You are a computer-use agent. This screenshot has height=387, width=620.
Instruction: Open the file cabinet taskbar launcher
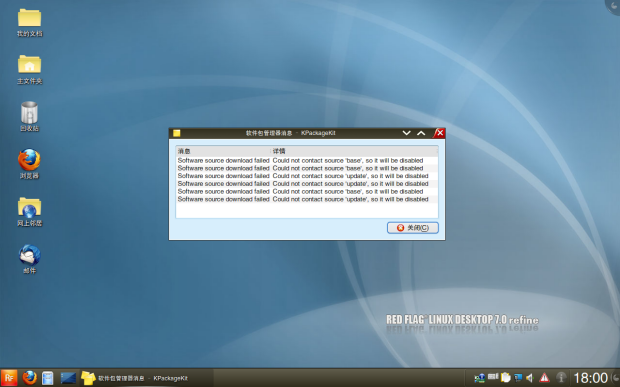[x=48, y=378]
